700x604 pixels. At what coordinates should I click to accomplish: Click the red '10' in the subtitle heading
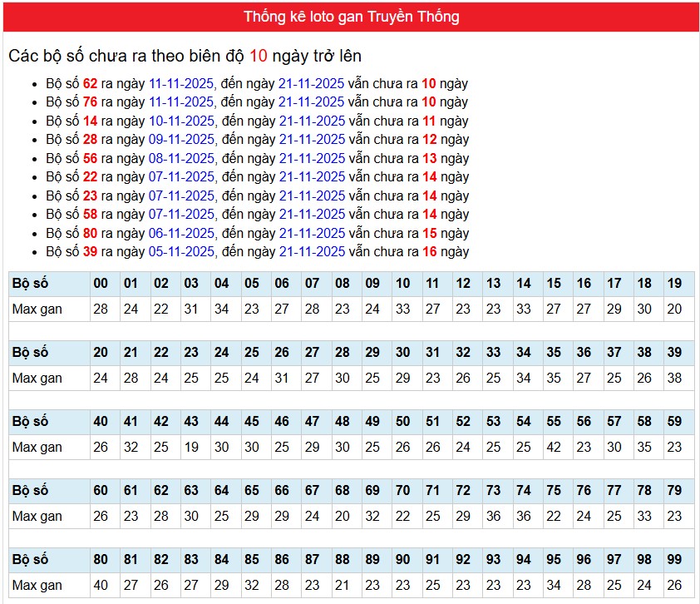click(x=259, y=56)
